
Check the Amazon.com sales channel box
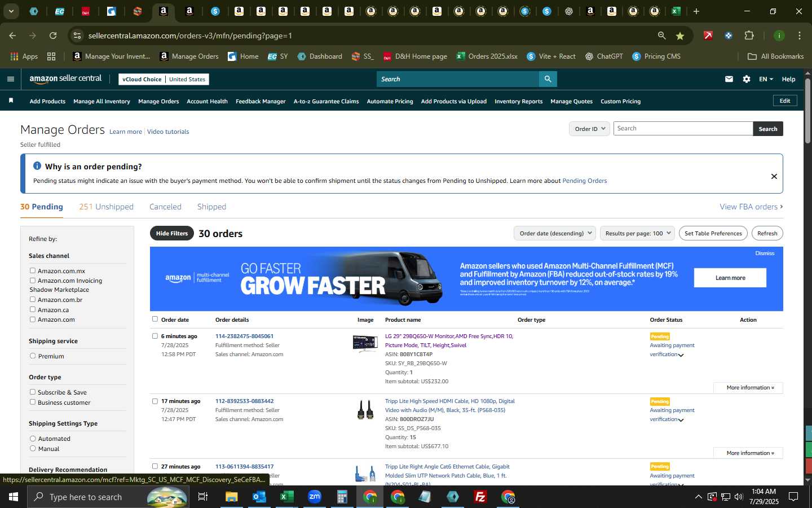pyautogui.click(x=33, y=319)
